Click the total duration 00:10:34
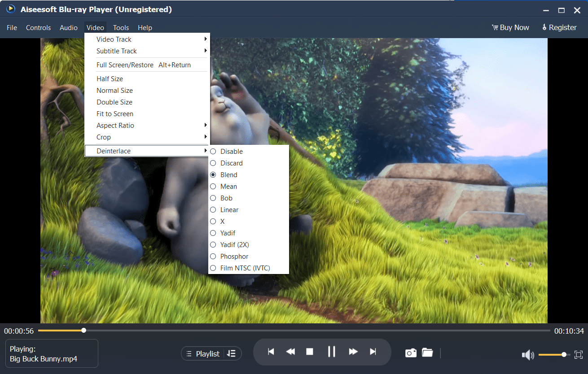This screenshot has width=588, height=374. click(x=569, y=331)
